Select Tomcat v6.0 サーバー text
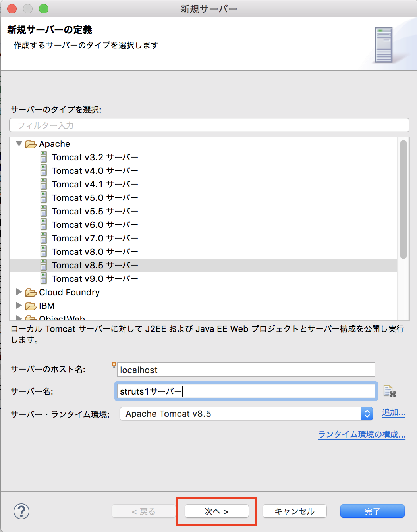Viewport: 417px width, 532px height. 95,225
